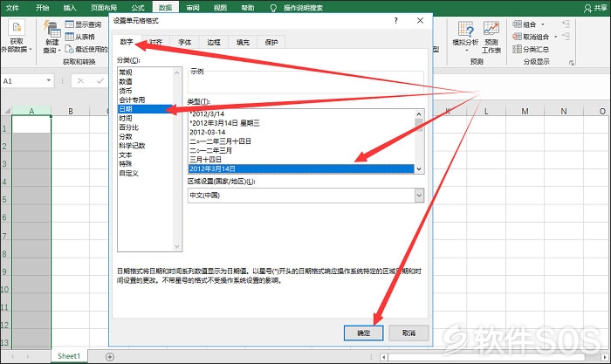Click the Ungroup (取消组合) icon
Screen dimensions: 611x364
tap(517, 37)
